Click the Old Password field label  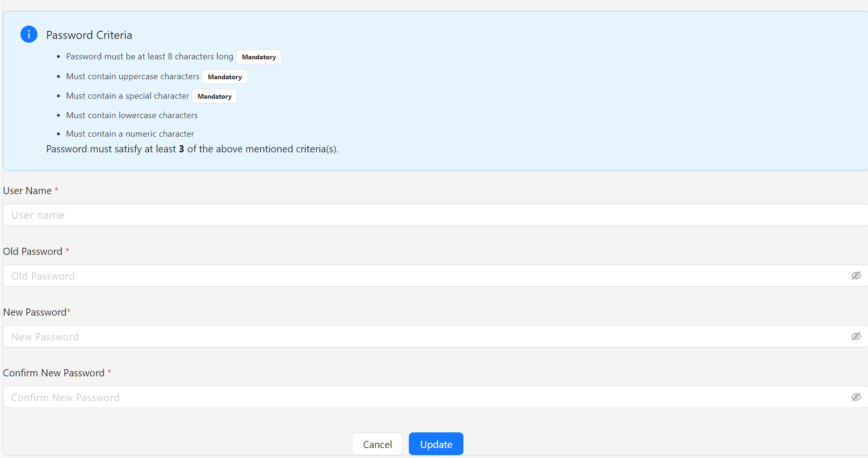(x=32, y=251)
